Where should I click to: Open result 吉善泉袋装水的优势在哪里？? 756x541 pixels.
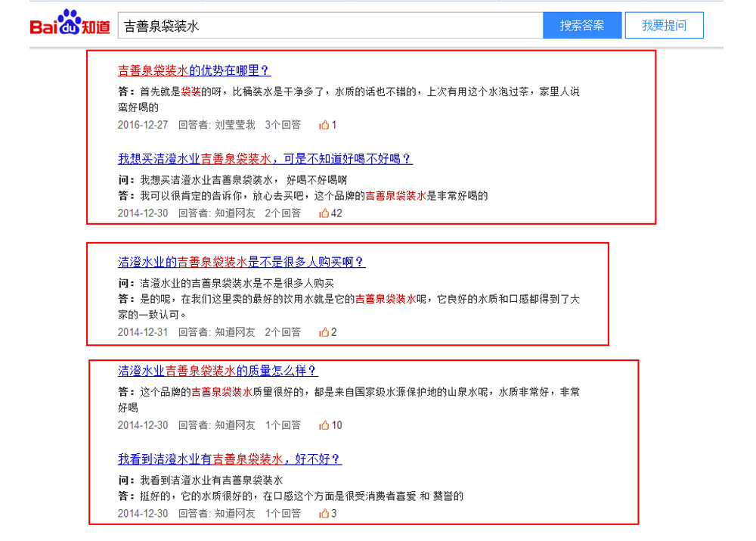pyautogui.click(x=194, y=70)
